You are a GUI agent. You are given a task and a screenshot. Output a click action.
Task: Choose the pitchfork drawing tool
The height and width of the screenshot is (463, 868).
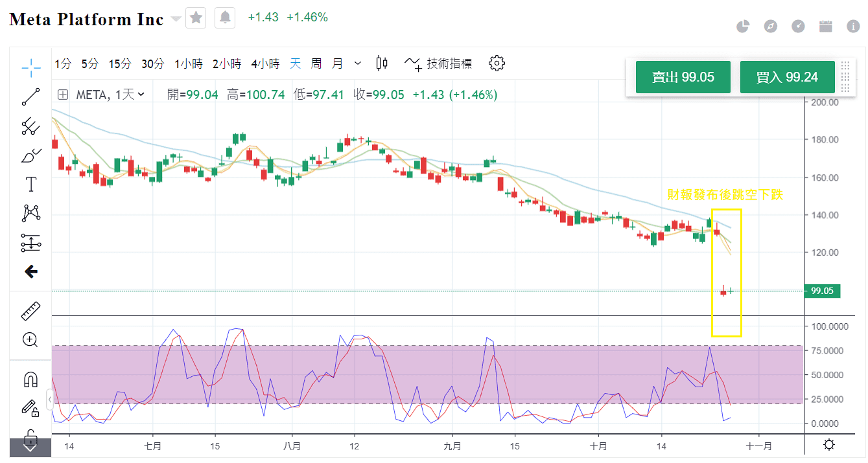(30, 126)
